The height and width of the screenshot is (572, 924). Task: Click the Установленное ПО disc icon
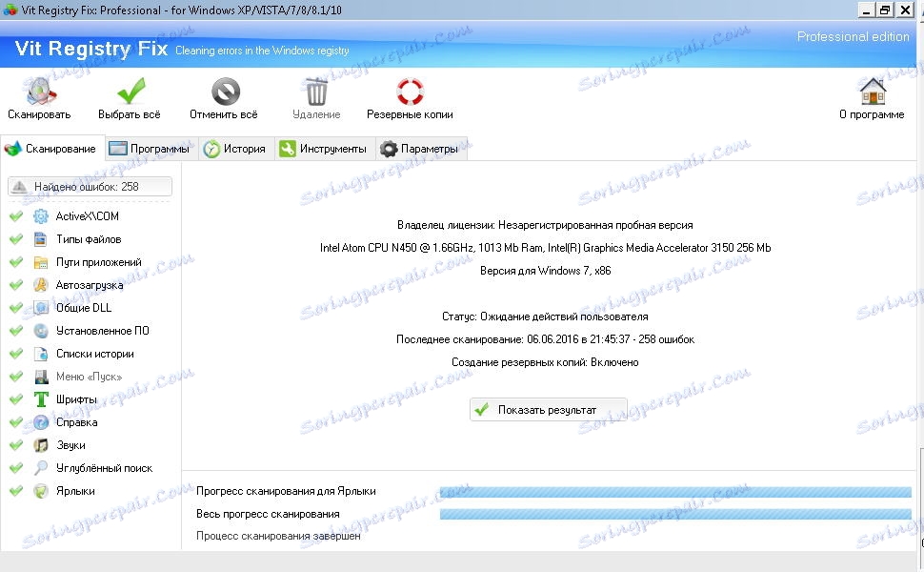(41, 331)
